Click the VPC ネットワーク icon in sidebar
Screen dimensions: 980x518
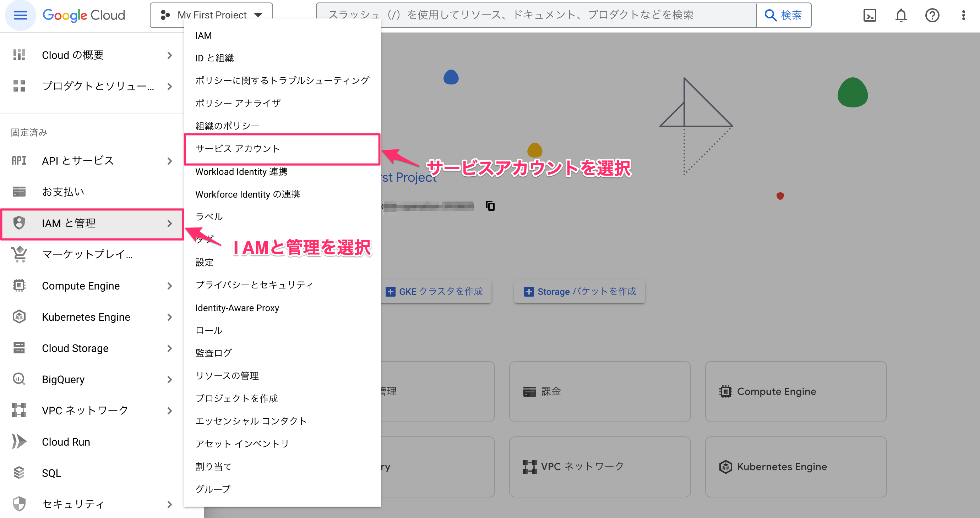(x=19, y=410)
